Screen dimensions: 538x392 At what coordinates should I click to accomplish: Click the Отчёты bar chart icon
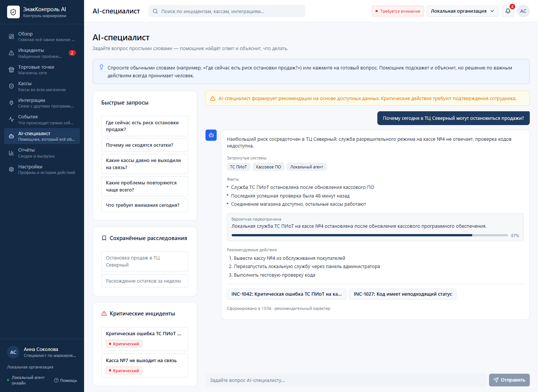click(x=11, y=153)
